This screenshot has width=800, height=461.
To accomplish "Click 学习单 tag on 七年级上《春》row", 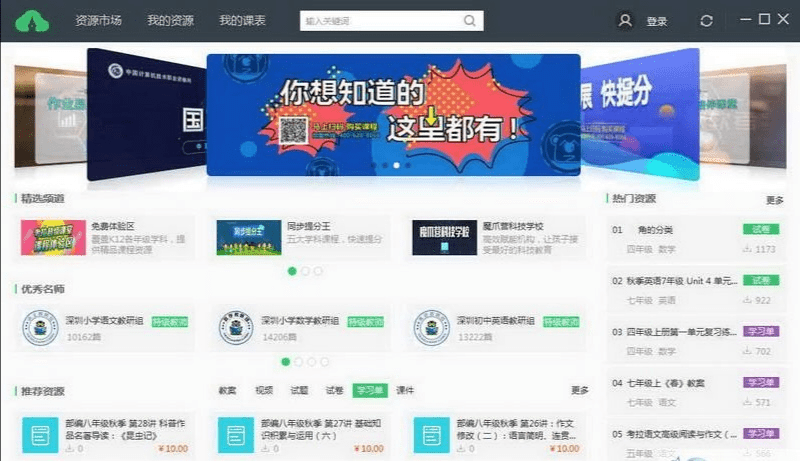I will (761, 382).
